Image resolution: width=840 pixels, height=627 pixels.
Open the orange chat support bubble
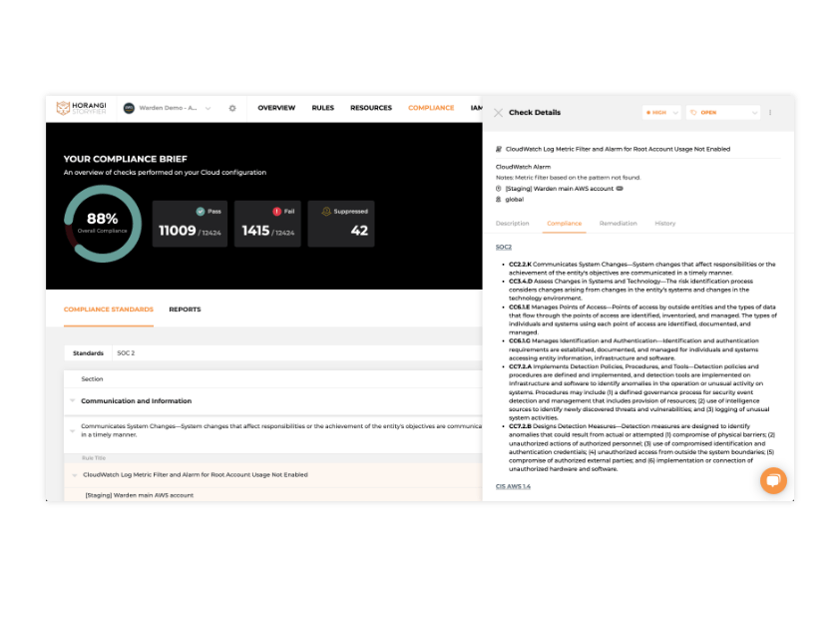773,480
